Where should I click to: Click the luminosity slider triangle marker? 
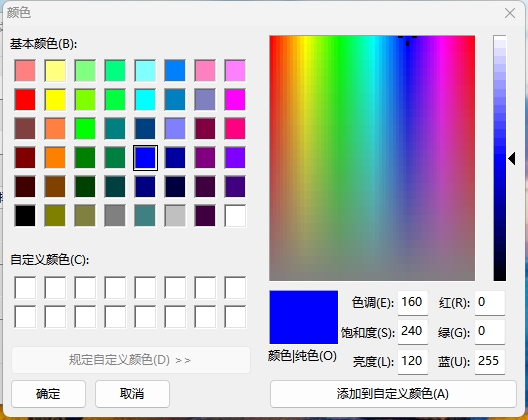(512, 159)
